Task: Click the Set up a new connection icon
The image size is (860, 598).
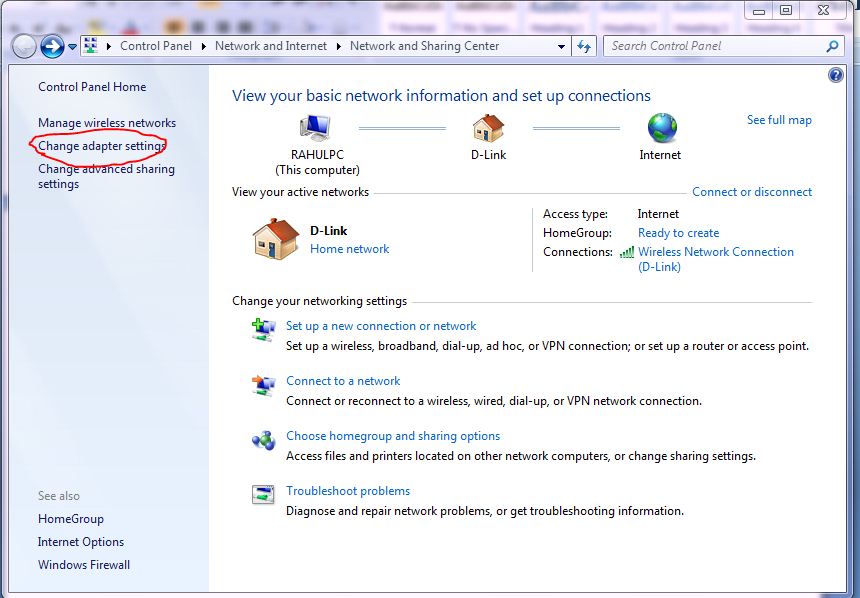Action: [x=263, y=330]
